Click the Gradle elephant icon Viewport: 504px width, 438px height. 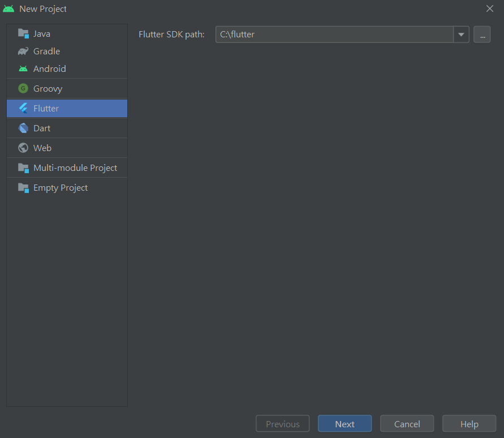[x=23, y=51]
